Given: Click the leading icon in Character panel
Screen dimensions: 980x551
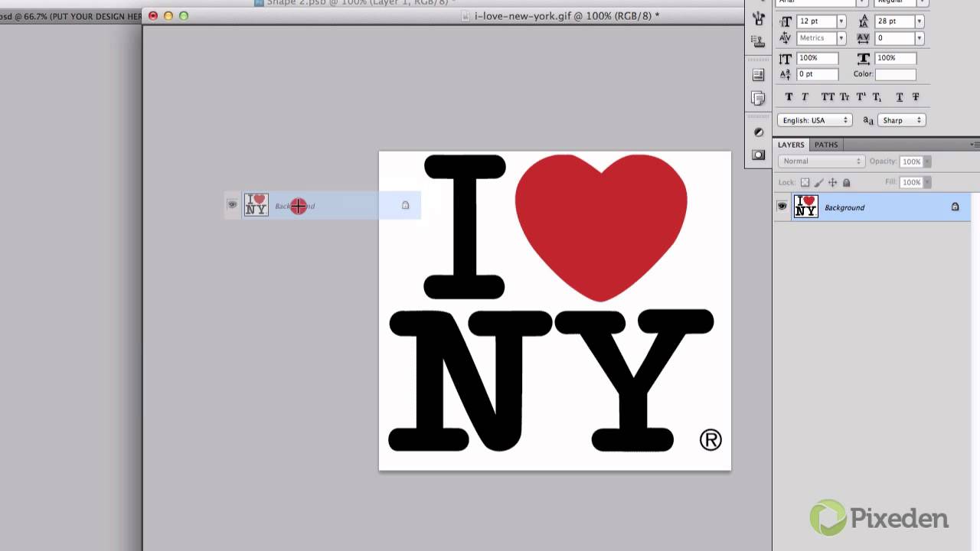Looking at the screenshot, I should [864, 21].
